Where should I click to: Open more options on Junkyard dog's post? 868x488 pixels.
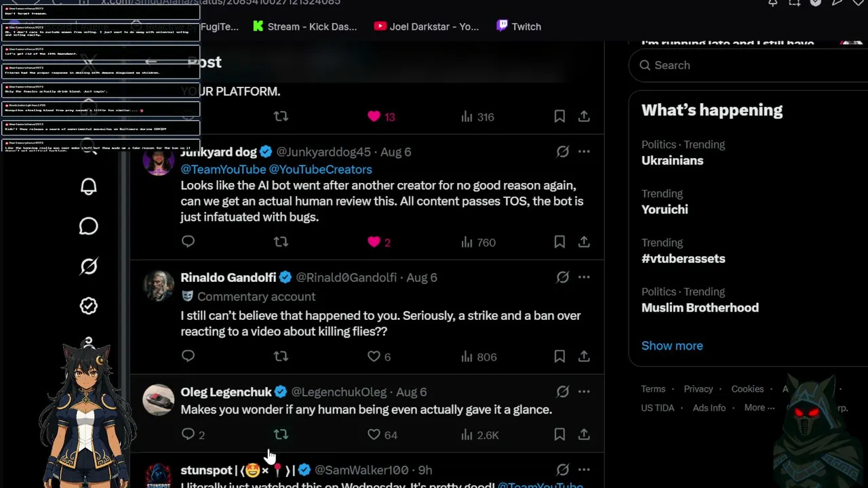tap(584, 152)
